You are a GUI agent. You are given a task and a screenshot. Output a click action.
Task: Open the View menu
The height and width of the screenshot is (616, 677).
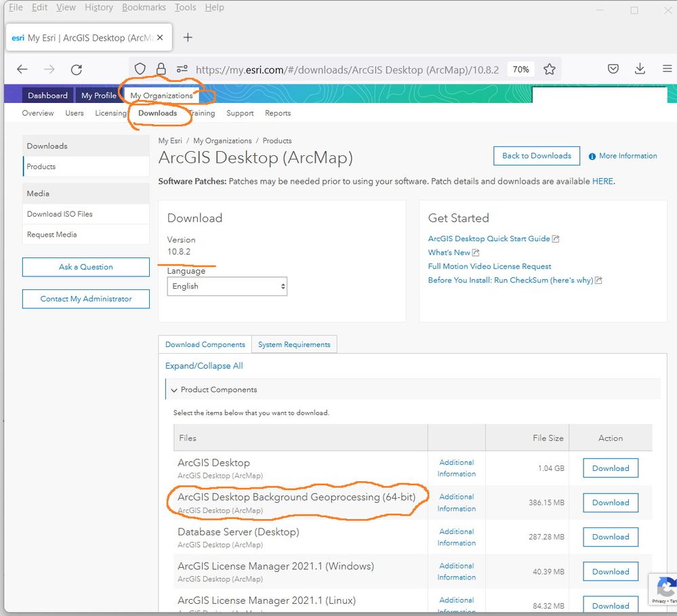66,7
